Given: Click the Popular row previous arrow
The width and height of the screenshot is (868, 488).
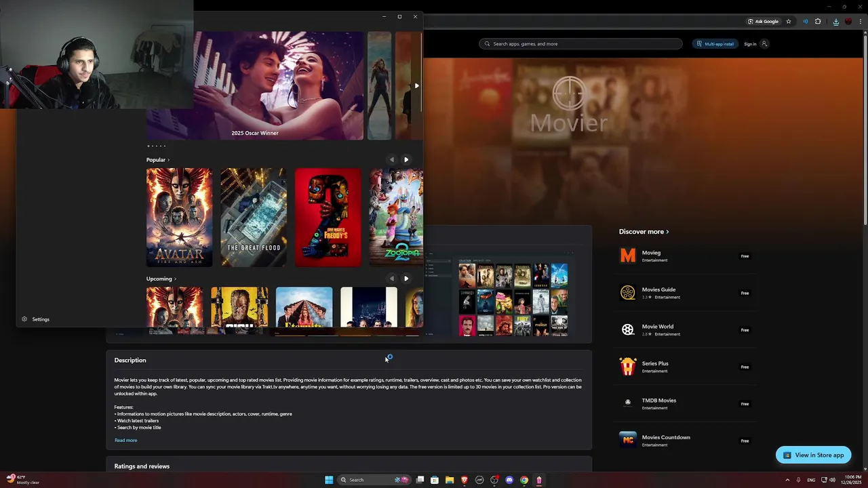Looking at the screenshot, I should click(391, 160).
